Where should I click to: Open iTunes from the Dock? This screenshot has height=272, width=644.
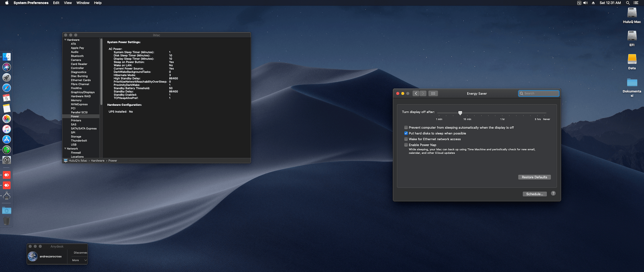pos(7,129)
